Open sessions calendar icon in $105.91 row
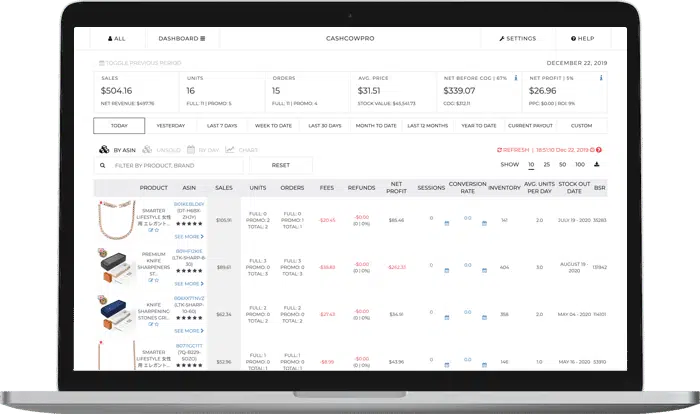700x414 pixels. 446,223
